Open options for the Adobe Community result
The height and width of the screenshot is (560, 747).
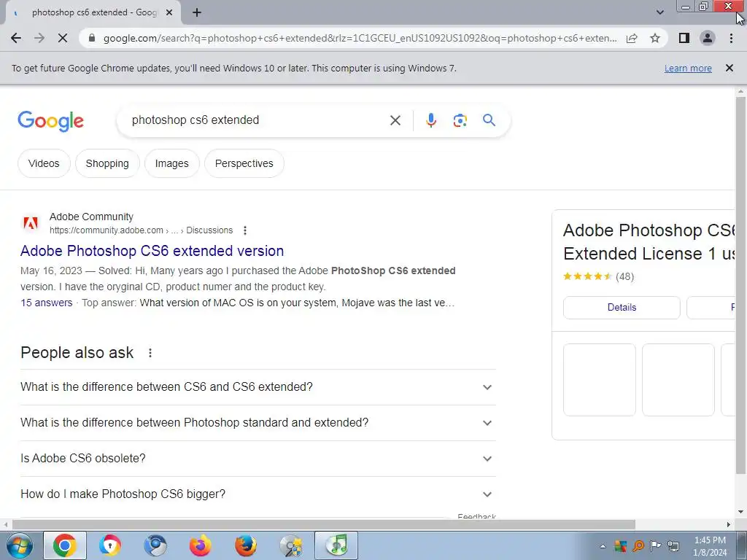click(x=245, y=230)
